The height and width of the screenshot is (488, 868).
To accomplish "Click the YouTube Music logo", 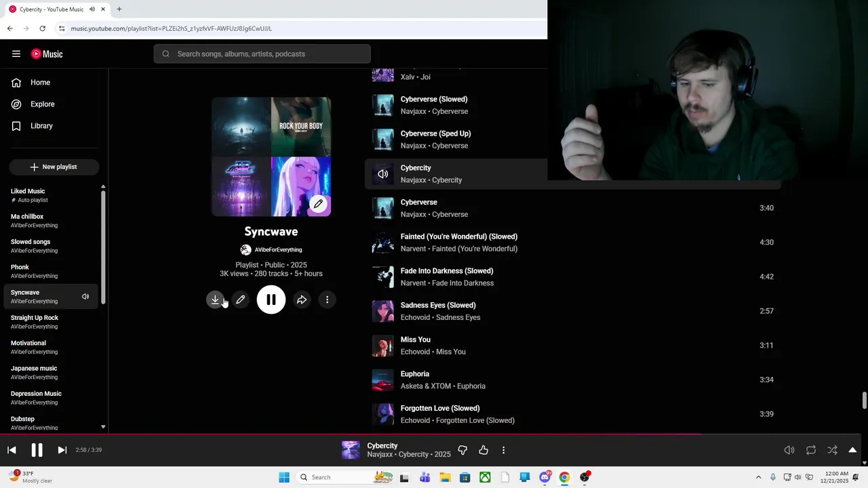I will click(x=47, y=54).
